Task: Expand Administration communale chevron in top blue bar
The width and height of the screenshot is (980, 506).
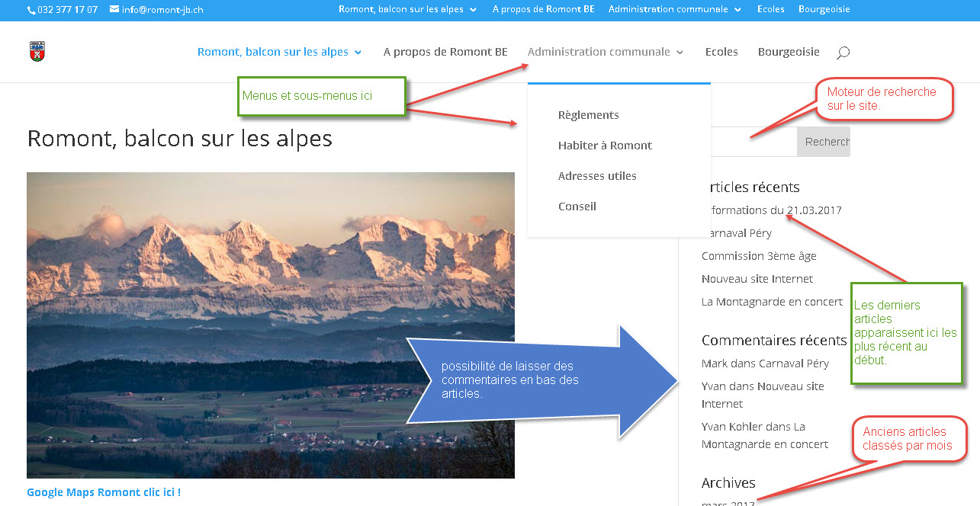Action: (x=737, y=10)
